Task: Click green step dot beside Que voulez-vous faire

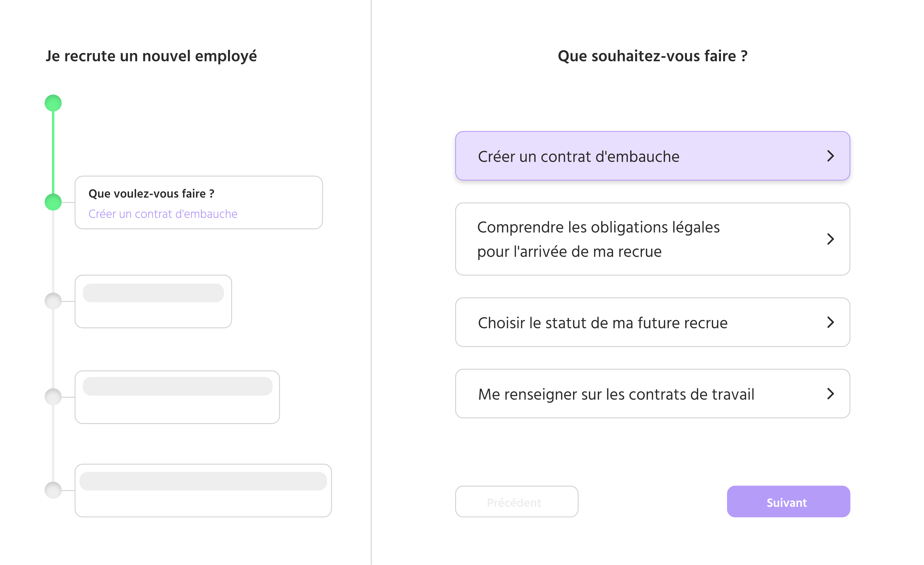Action: click(x=53, y=202)
